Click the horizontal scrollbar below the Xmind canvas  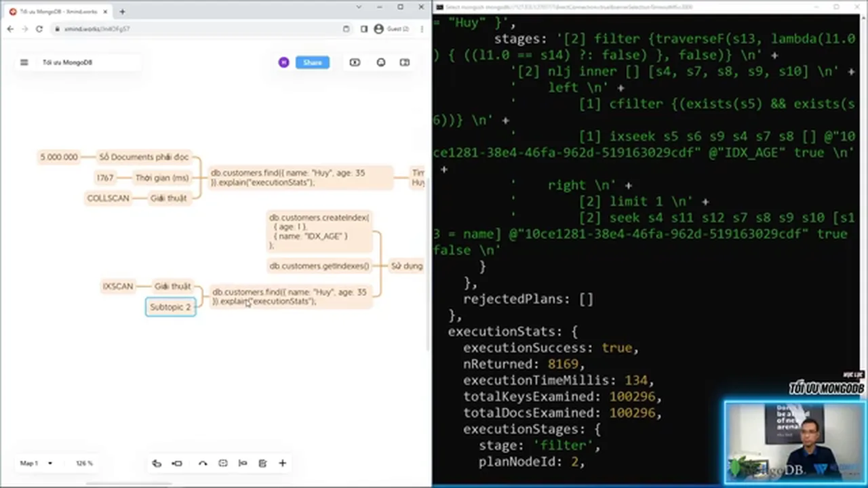tap(129, 484)
